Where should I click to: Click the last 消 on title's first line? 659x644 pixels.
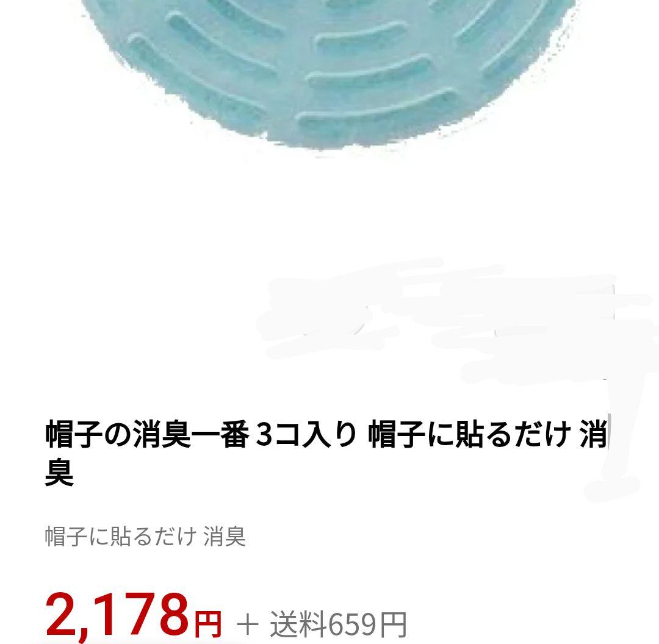[x=594, y=435]
